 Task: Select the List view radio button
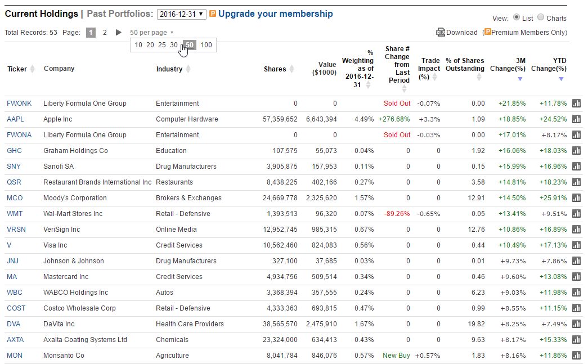(x=517, y=17)
